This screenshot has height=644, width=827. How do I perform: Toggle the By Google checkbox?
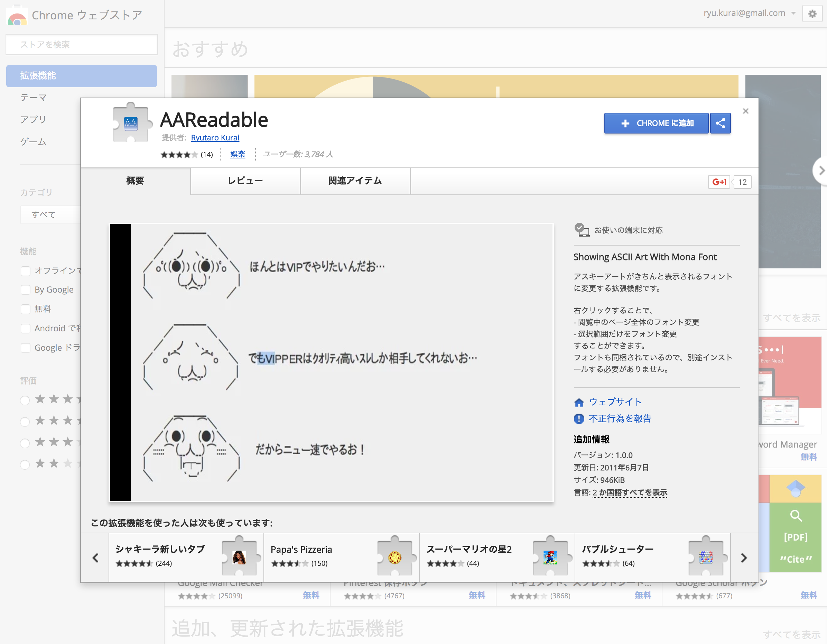tap(25, 290)
